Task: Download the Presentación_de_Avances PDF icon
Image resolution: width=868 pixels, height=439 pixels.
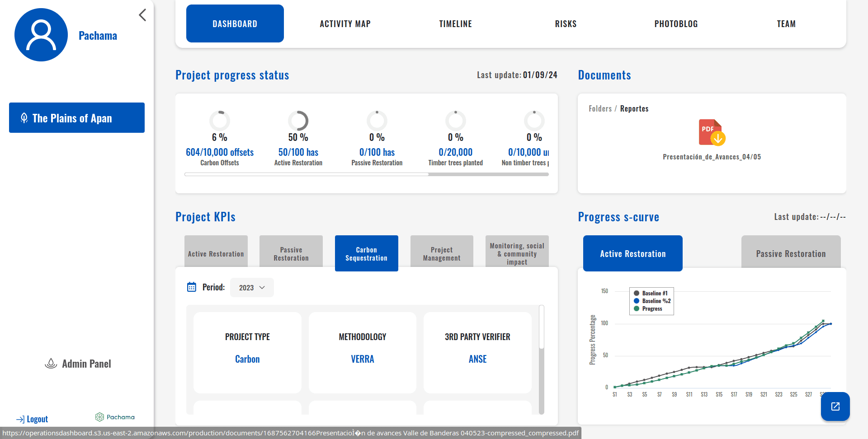Action: (x=712, y=132)
